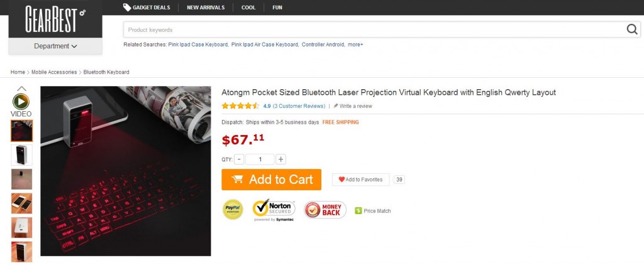Add product to Favorites
The image size is (644, 265).
360,180
